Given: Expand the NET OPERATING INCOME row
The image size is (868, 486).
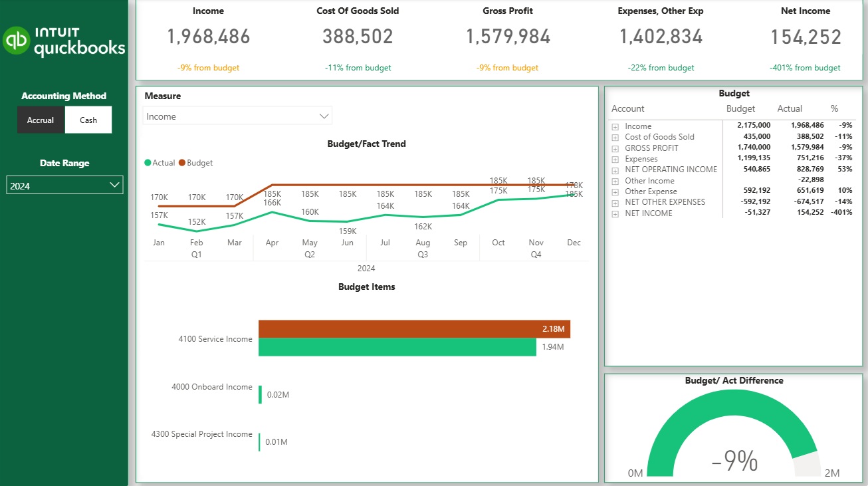Looking at the screenshot, I should [x=615, y=170].
